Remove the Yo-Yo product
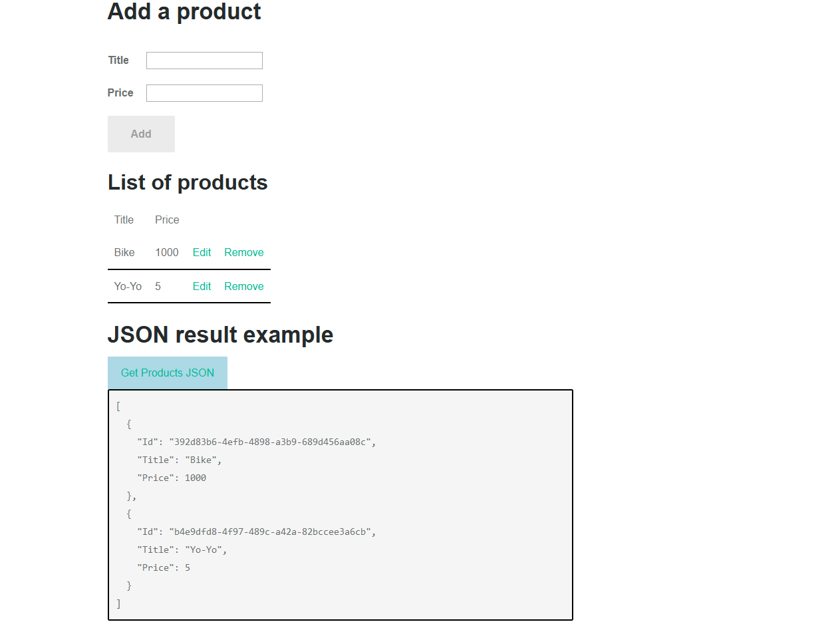The height and width of the screenshot is (628, 840). tap(243, 287)
